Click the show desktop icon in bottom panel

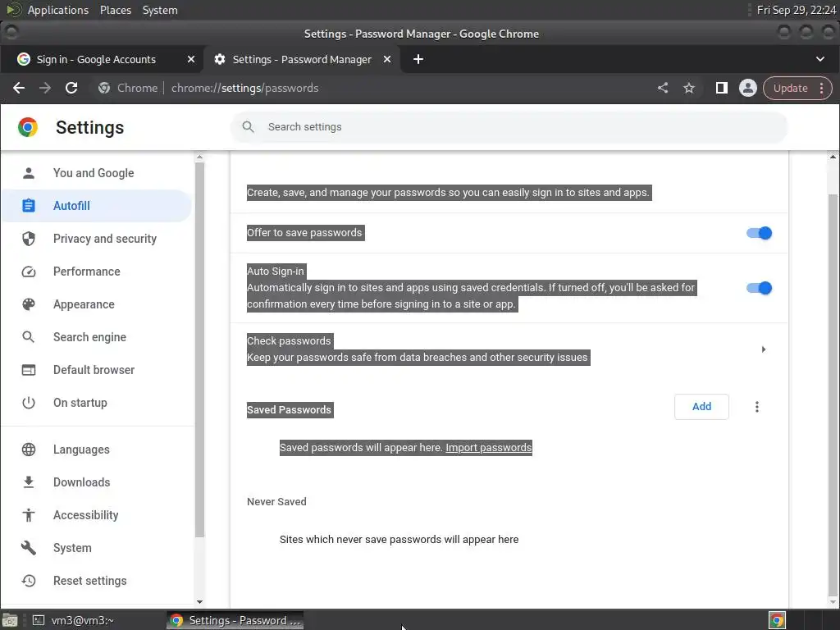coord(10,620)
